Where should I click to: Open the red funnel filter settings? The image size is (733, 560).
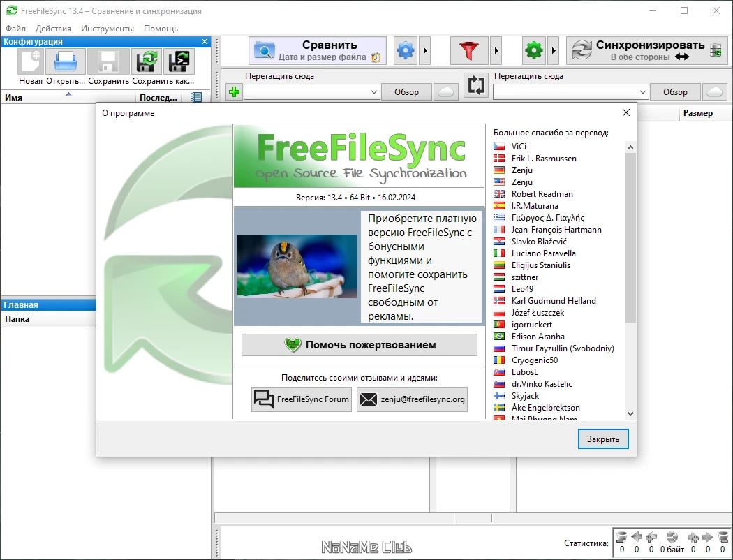tap(469, 50)
